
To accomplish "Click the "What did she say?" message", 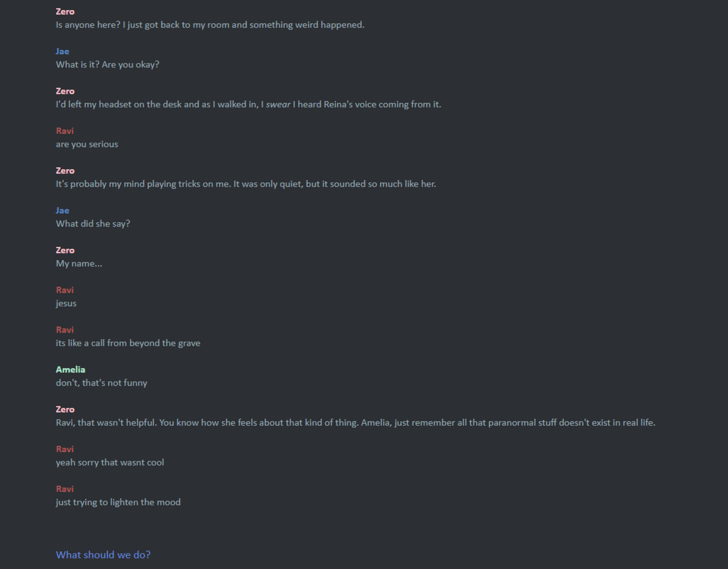I will 93,224.
